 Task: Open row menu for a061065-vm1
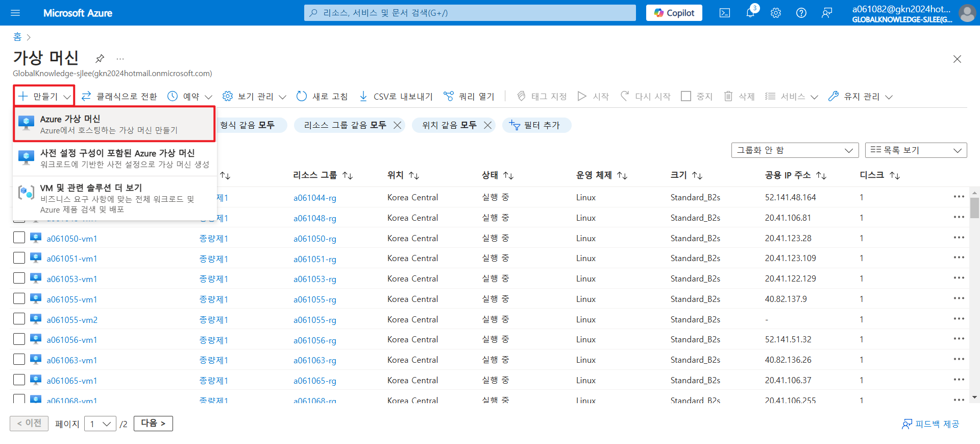coord(959,380)
